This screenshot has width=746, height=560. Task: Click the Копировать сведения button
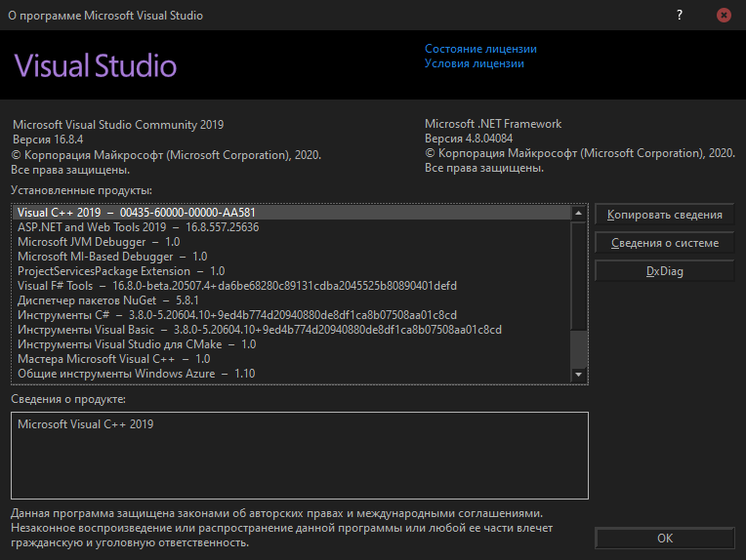pos(665,215)
